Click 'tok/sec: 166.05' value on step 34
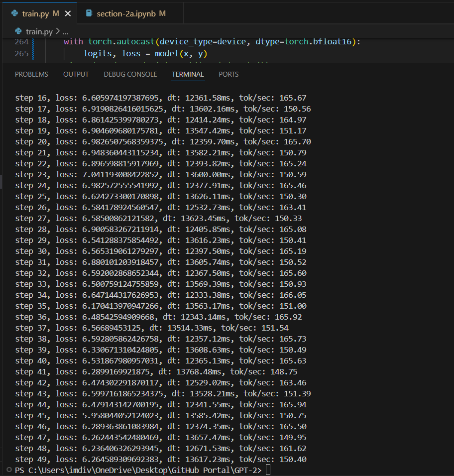 click(x=273, y=295)
